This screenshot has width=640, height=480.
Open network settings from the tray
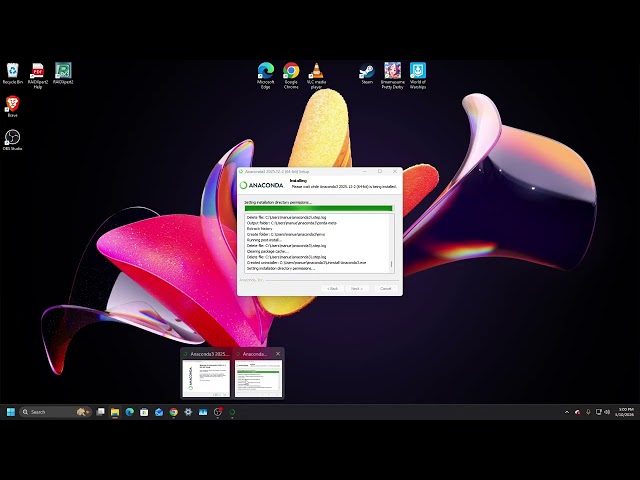(598, 412)
